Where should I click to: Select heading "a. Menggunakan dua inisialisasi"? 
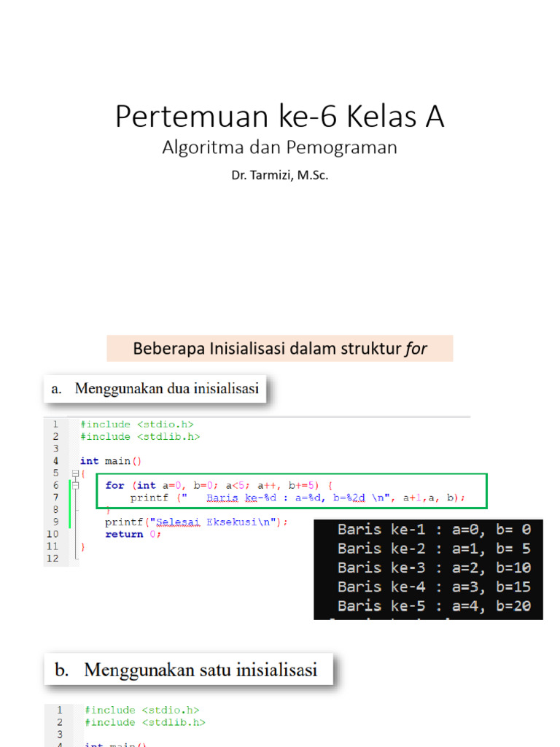(155, 389)
